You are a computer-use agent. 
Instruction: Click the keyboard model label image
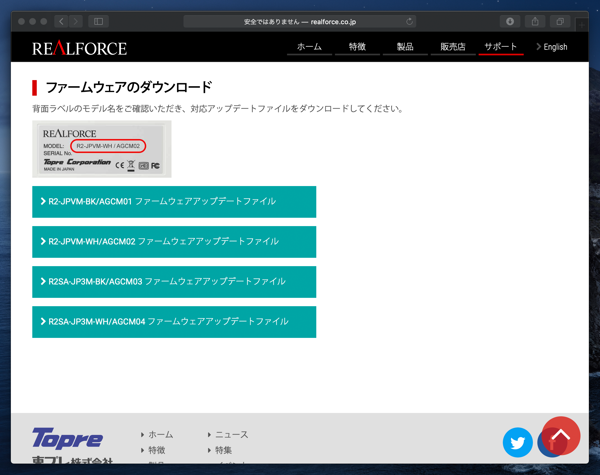[x=102, y=149]
